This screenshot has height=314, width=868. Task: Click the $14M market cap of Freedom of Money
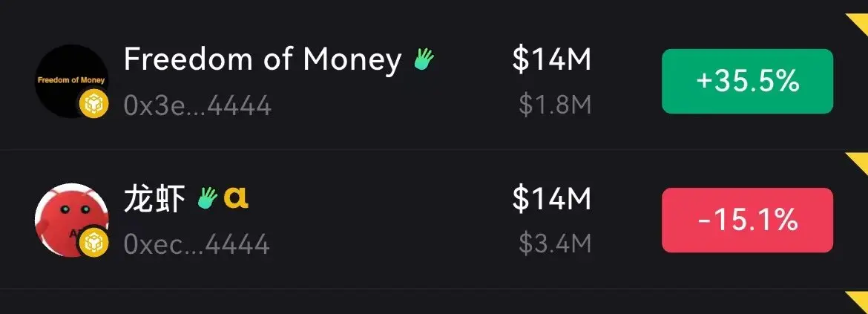[x=552, y=60]
